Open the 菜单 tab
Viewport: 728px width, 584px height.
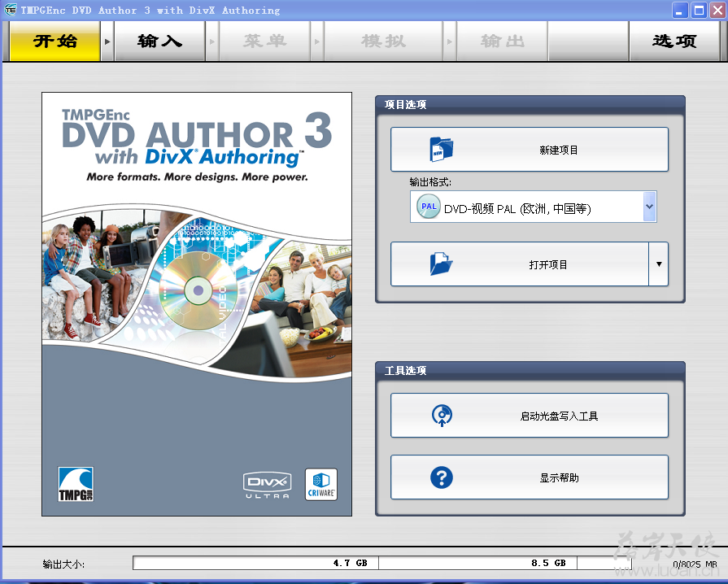tap(264, 41)
